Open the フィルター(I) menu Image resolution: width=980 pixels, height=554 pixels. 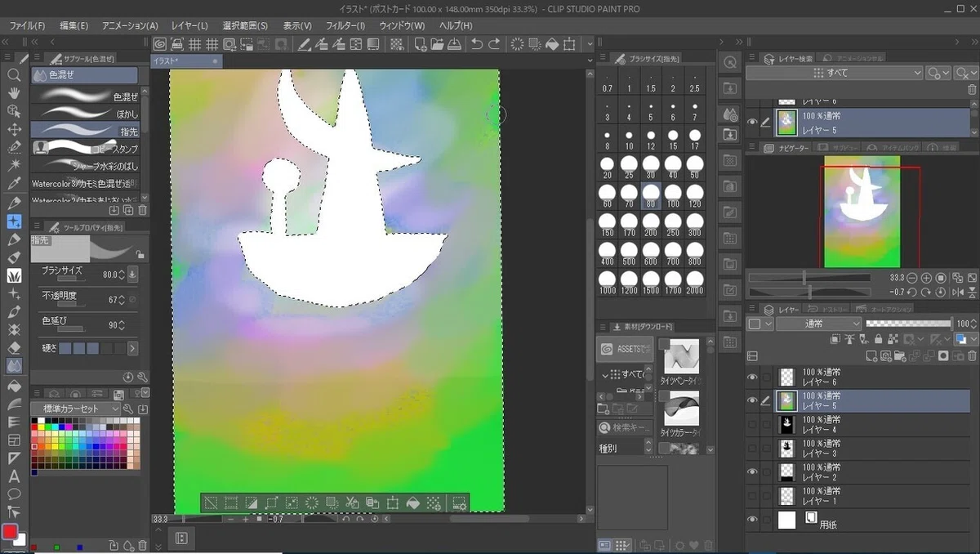[x=346, y=25]
